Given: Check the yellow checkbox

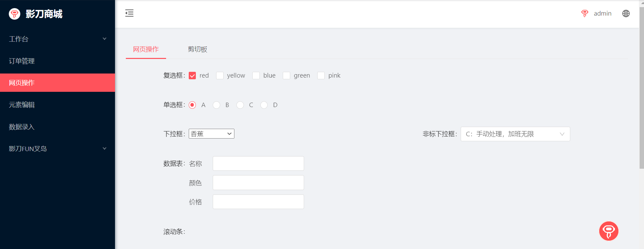Looking at the screenshot, I should 220,76.
